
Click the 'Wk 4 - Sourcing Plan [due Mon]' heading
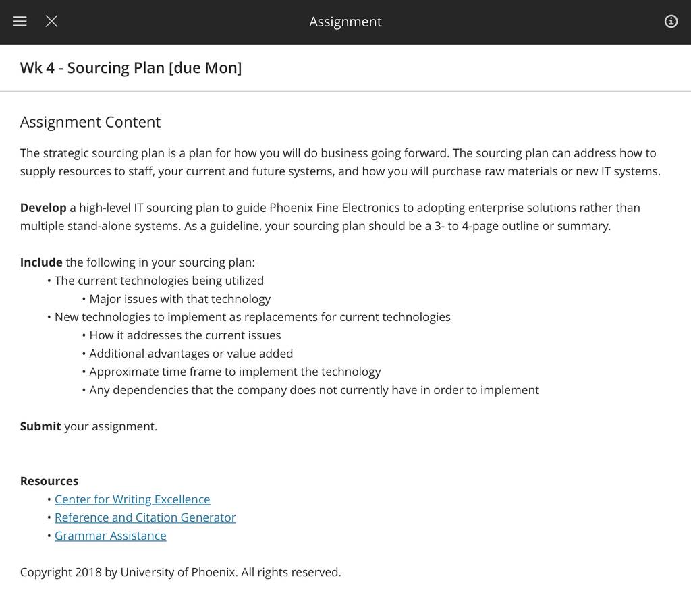tap(131, 68)
